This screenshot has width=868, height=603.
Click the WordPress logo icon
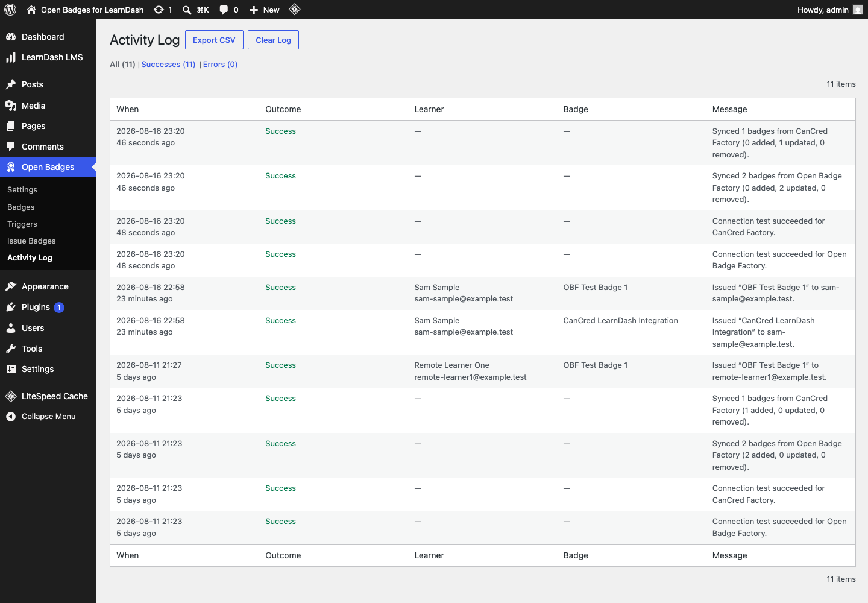click(10, 10)
